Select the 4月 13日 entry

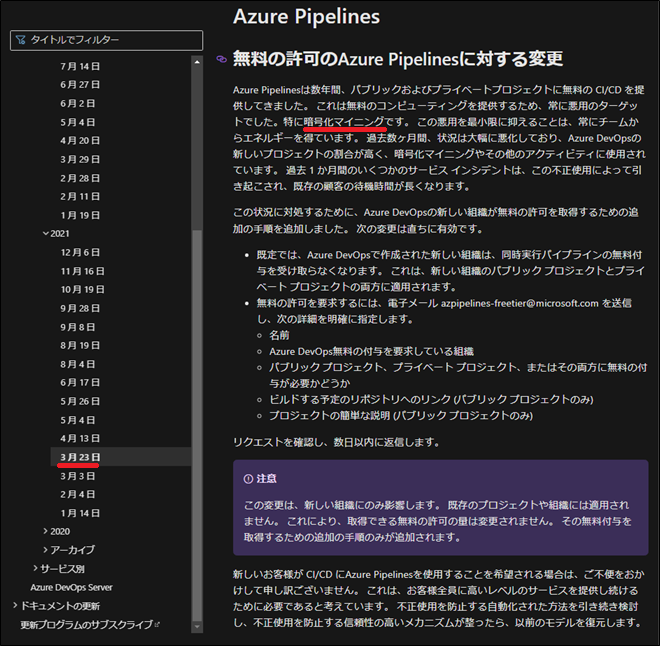[x=80, y=439]
